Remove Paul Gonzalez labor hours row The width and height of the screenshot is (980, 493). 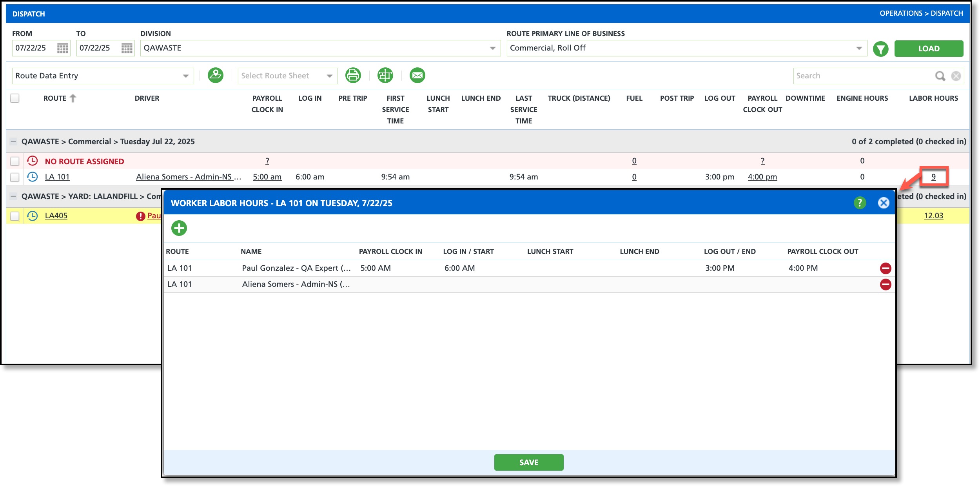(x=885, y=268)
